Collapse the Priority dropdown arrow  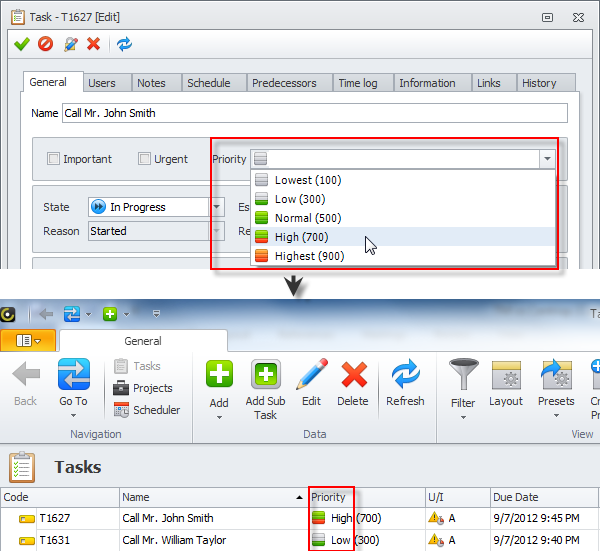pos(546,159)
